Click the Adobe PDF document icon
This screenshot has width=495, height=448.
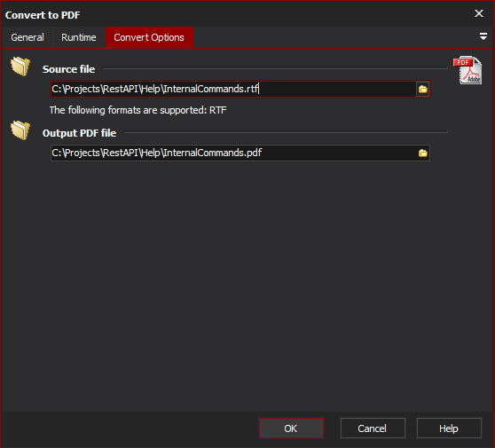pos(467,70)
